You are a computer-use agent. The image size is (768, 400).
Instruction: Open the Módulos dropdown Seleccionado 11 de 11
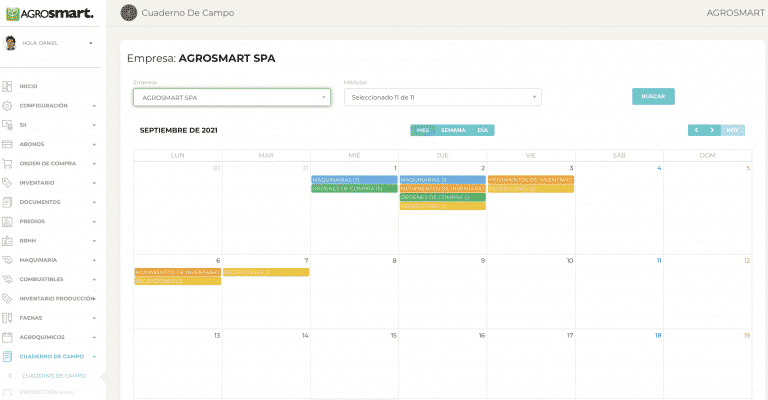point(443,97)
